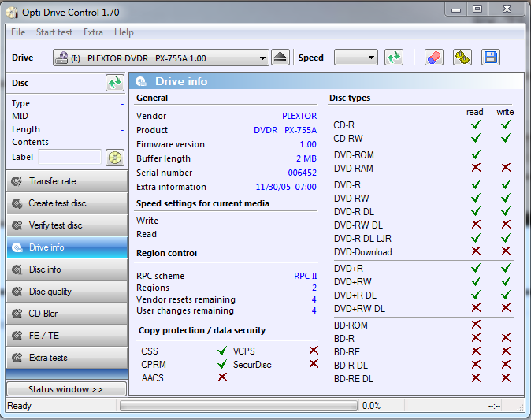Viewport: 531px width, 420px height.
Task: Click the 2 MB buffer length value
Action: (306, 158)
